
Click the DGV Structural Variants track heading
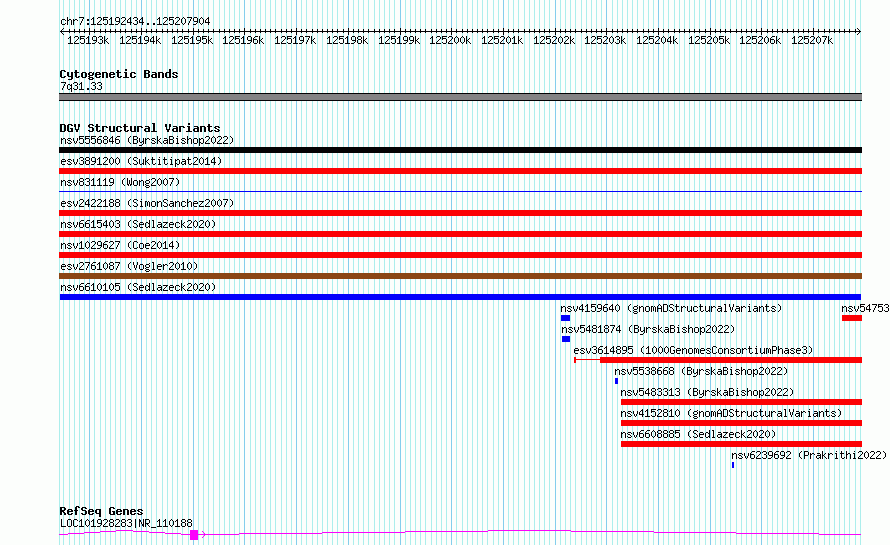[x=140, y=128]
